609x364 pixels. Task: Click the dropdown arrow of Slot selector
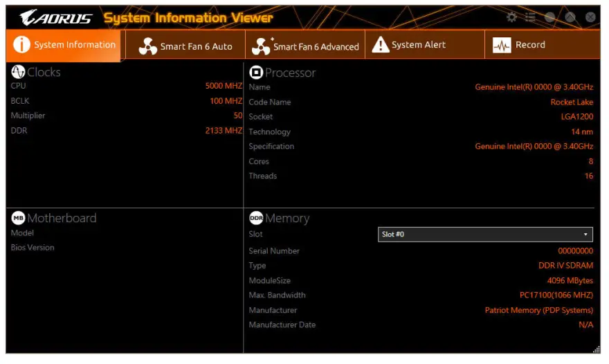tap(585, 235)
